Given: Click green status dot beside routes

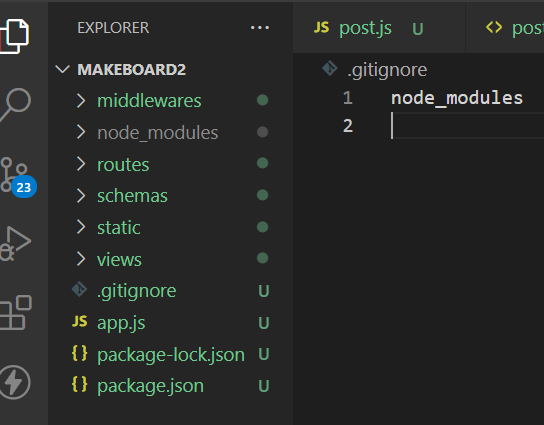Looking at the screenshot, I should pos(263,163).
